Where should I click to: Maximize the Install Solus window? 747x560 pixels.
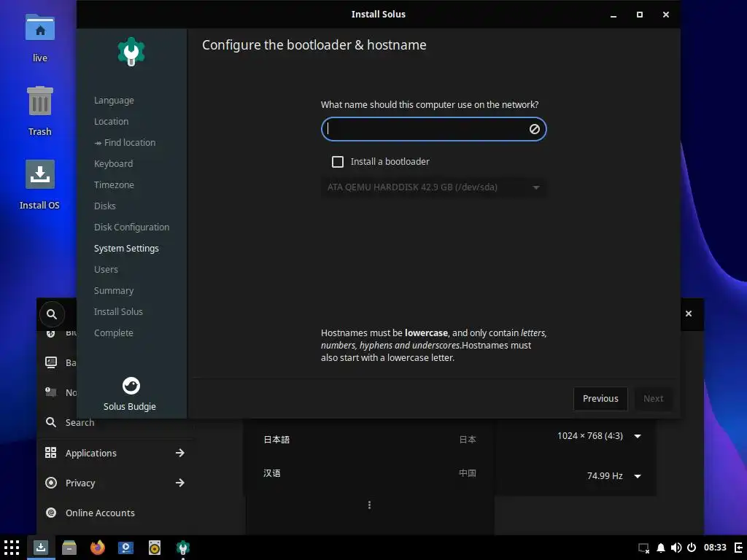click(x=640, y=15)
